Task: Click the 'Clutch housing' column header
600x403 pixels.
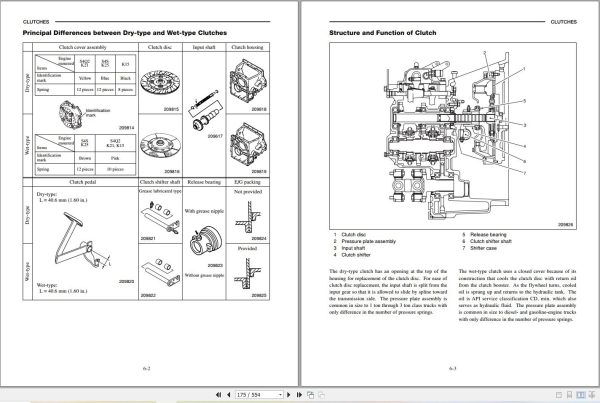Action: coord(248,47)
